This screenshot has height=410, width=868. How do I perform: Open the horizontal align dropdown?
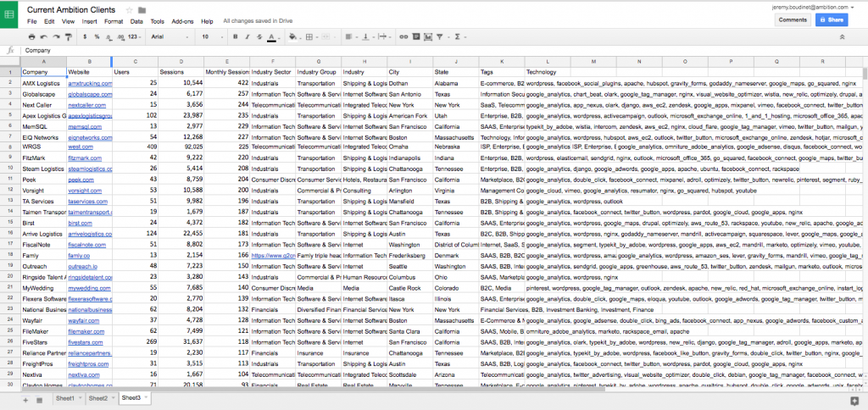coord(351,37)
